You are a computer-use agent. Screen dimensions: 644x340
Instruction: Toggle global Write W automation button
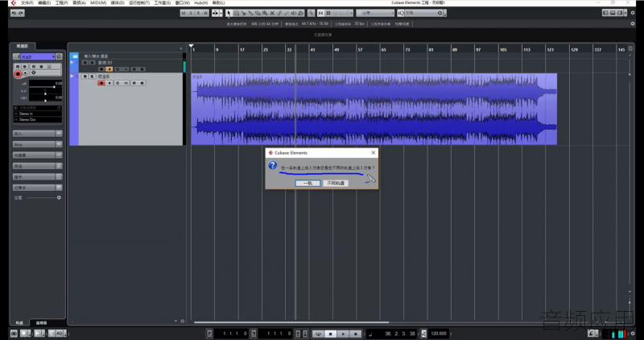point(206,13)
